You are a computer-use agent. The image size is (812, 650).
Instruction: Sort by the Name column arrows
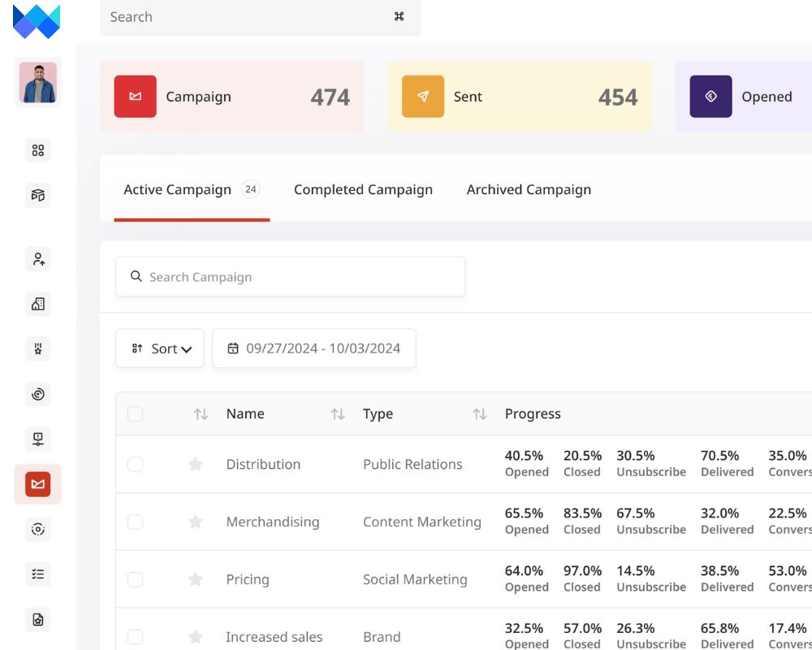338,414
